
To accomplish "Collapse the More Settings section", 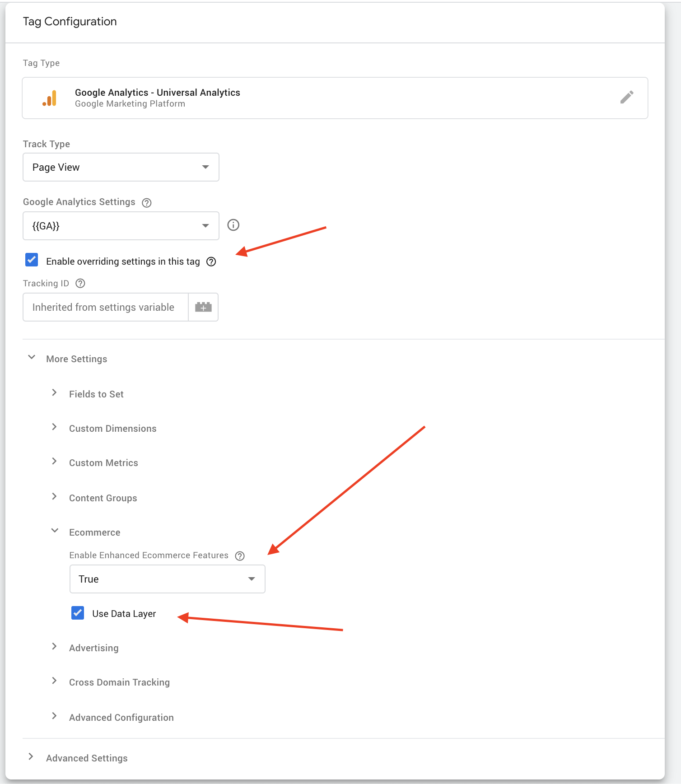I will (x=68, y=359).
